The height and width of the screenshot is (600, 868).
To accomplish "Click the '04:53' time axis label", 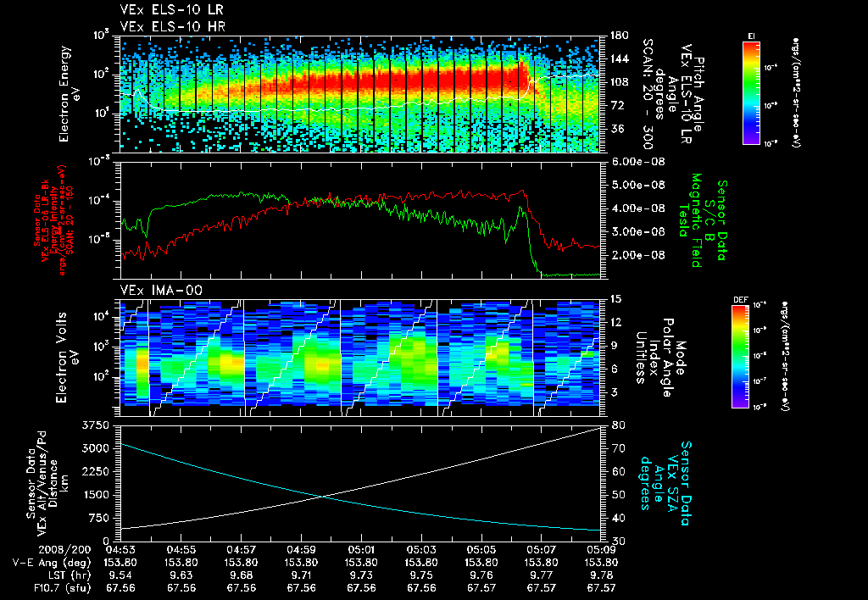I will [120, 550].
